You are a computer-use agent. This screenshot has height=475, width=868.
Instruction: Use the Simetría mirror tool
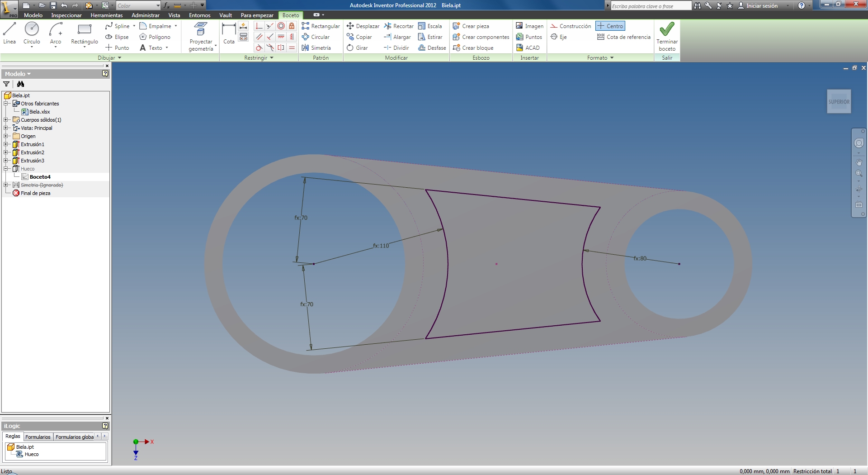coord(316,48)
